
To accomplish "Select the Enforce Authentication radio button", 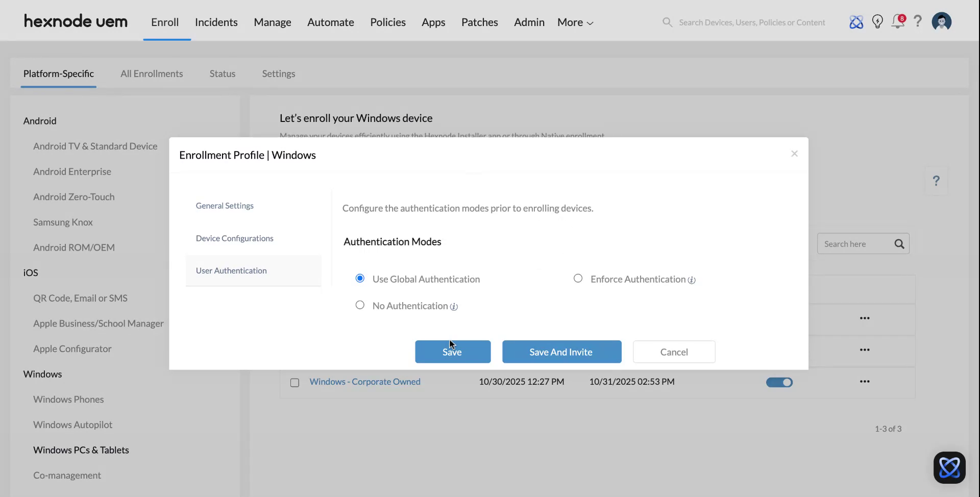I will tap(578, 278).
